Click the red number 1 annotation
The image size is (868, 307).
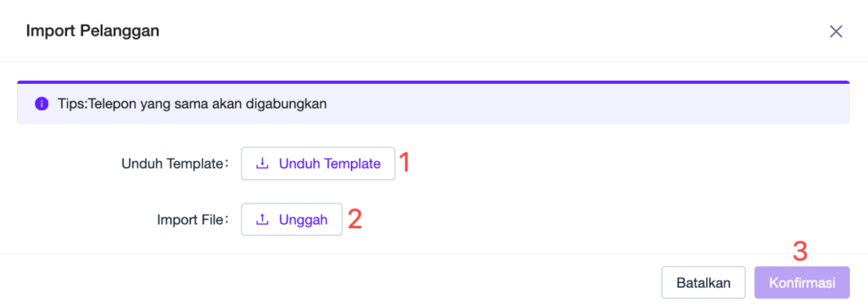[404, 163]
